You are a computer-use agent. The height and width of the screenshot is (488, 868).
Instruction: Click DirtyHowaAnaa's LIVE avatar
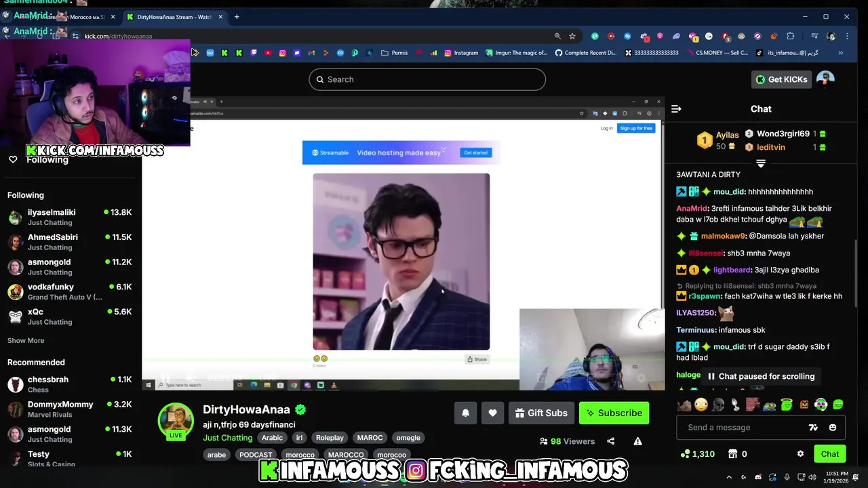pos(176,421)
